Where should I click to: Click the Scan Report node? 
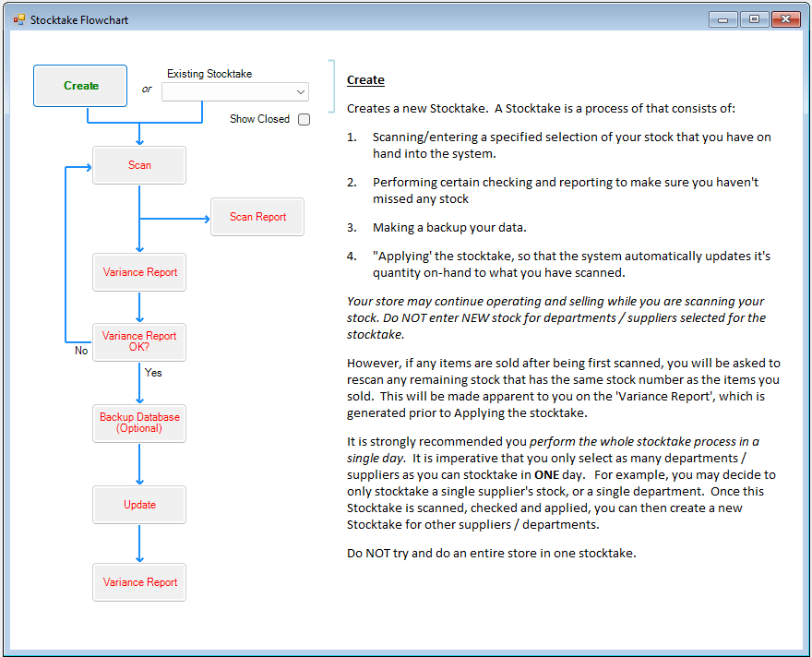pos(257,217)
